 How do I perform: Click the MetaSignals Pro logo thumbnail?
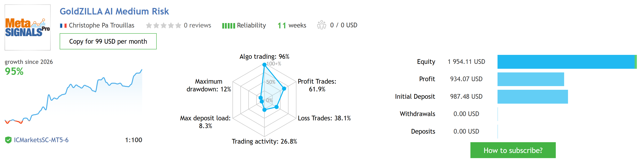click(x=28, y=27)
